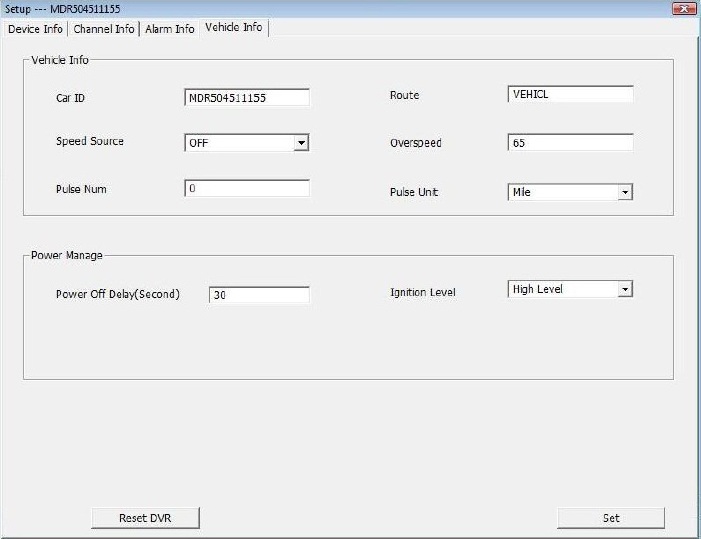Focus the Pulse Num field
Viewport: 701px width, 539px height.
(247, 188)
